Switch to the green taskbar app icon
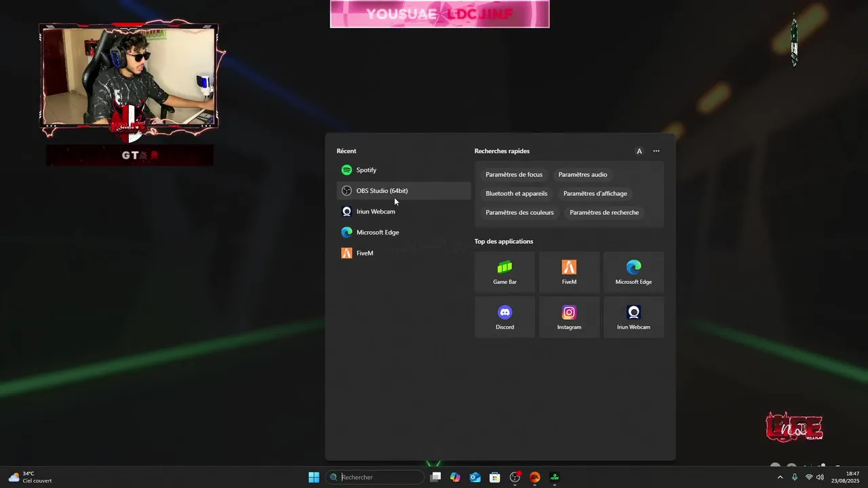The height and width of the screenshot is (488, 868). point(555,477)
